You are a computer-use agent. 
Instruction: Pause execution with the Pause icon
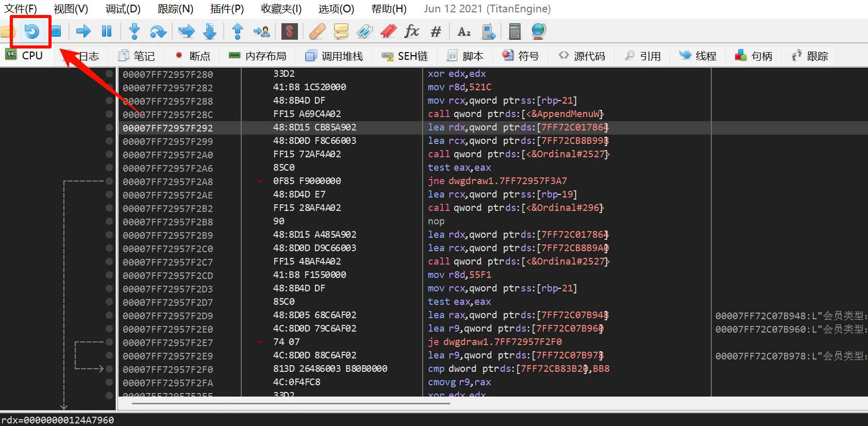[107, 31]
